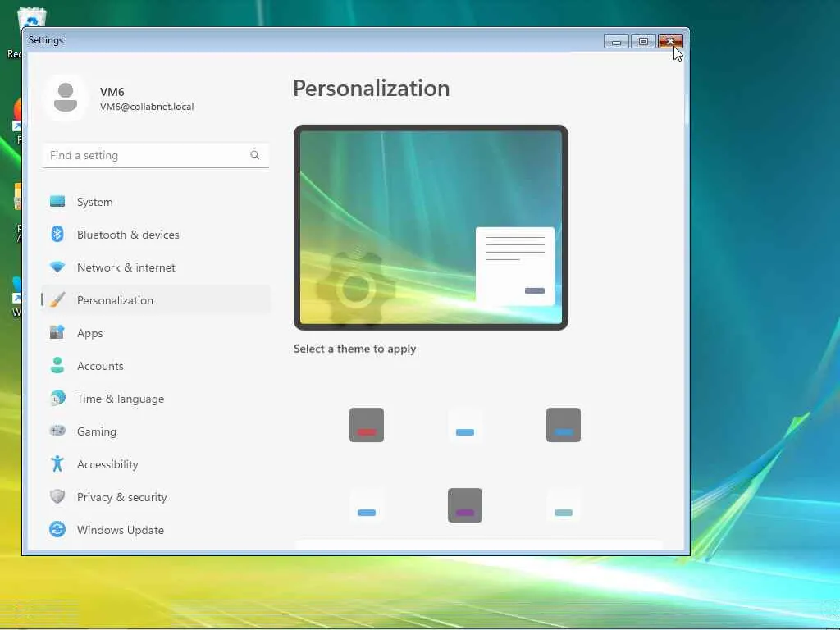The width and height of the screenshot is (840, 630).
Task: Open the Apps settings section
Action: pyautogui.click(x=155, y=333)
